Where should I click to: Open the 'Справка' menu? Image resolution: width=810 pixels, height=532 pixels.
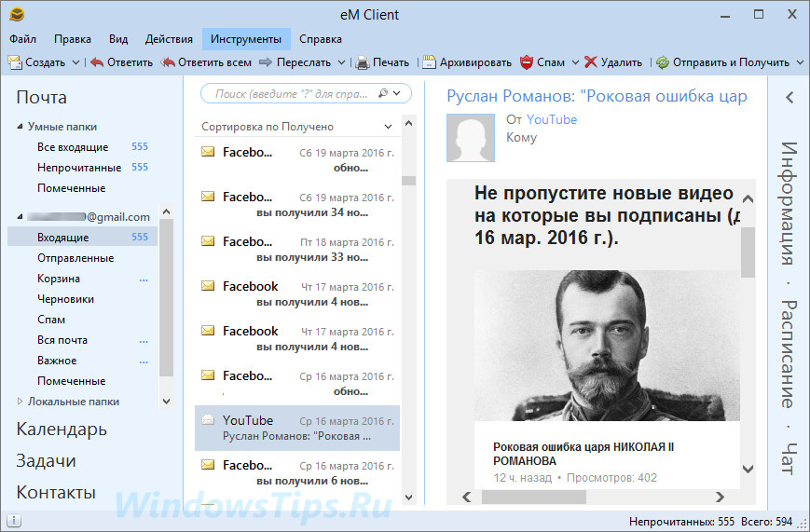(321, 39)
